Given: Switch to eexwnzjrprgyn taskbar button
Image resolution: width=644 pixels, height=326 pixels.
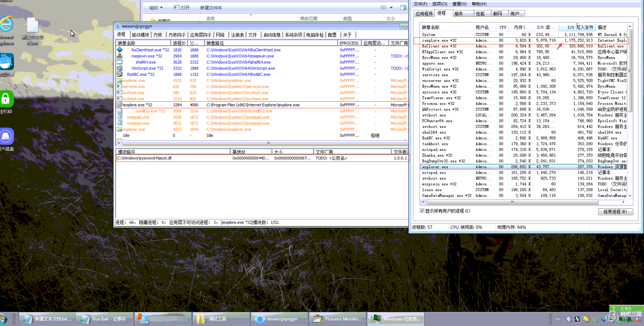Looking at the screenshot, I should click(279, 319).
